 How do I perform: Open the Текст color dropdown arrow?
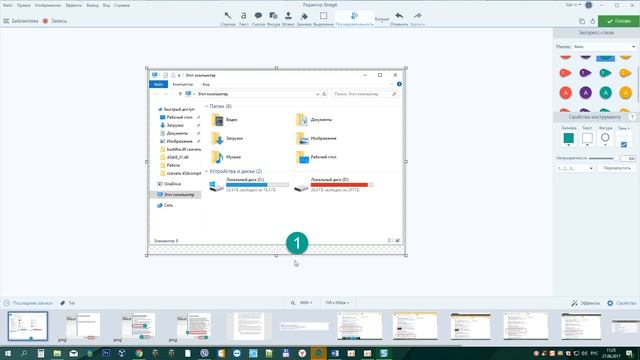tap(587, 145)
